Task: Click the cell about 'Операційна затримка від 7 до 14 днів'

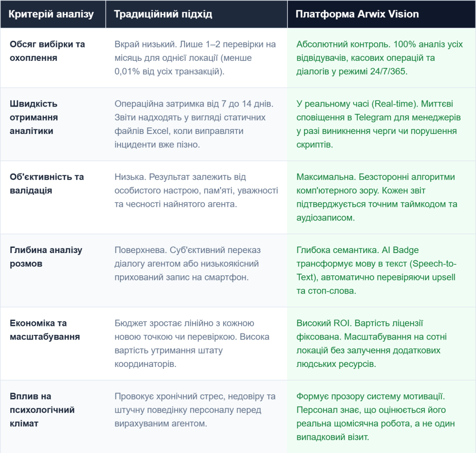Action: [197, 124]
